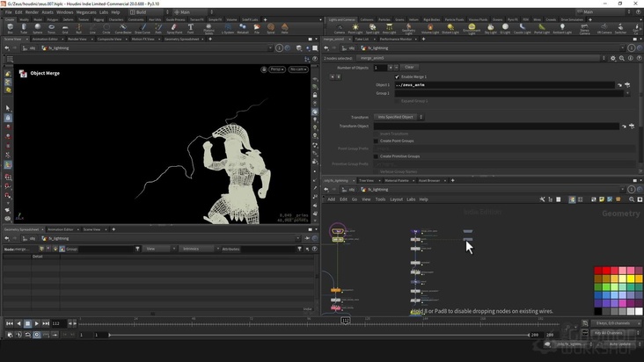The height and width of the screenshot is (362, 644).
Task: Click the Draw Curve shelf tool
Action: (x=145, y=28)
